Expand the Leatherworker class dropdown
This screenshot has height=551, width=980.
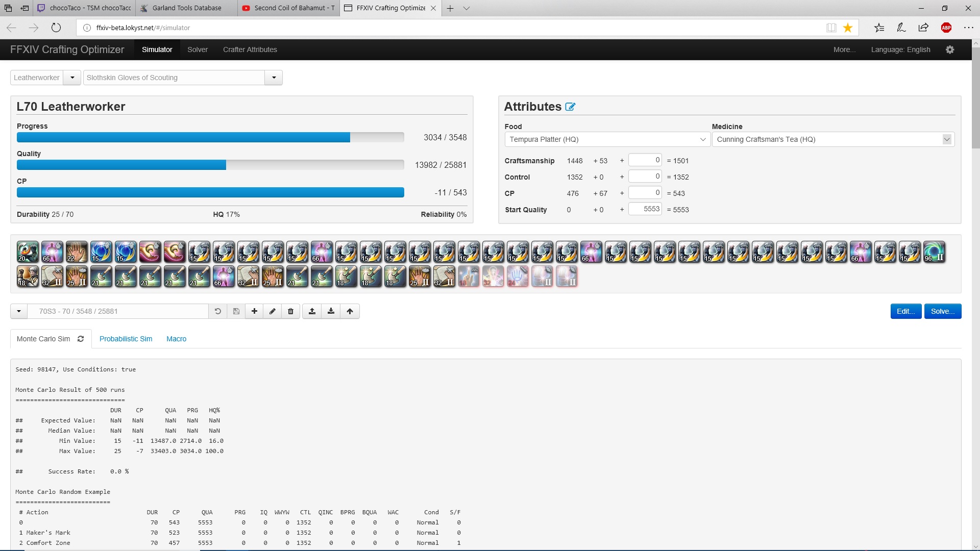tap(72, 78)
